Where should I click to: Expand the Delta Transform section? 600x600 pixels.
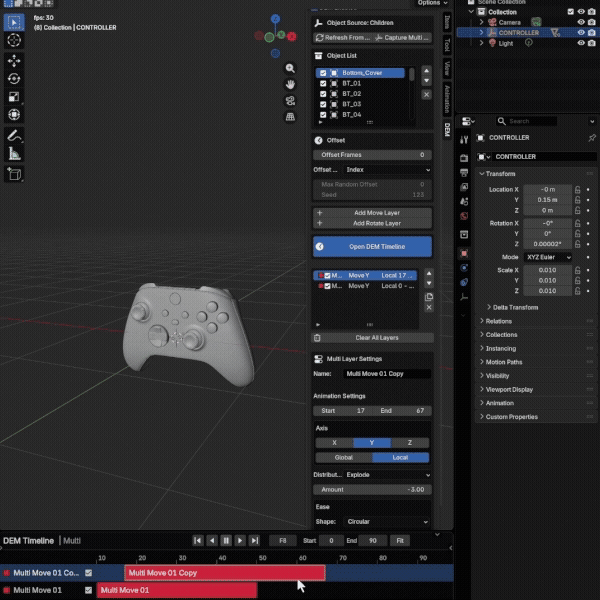click(513, 307)
